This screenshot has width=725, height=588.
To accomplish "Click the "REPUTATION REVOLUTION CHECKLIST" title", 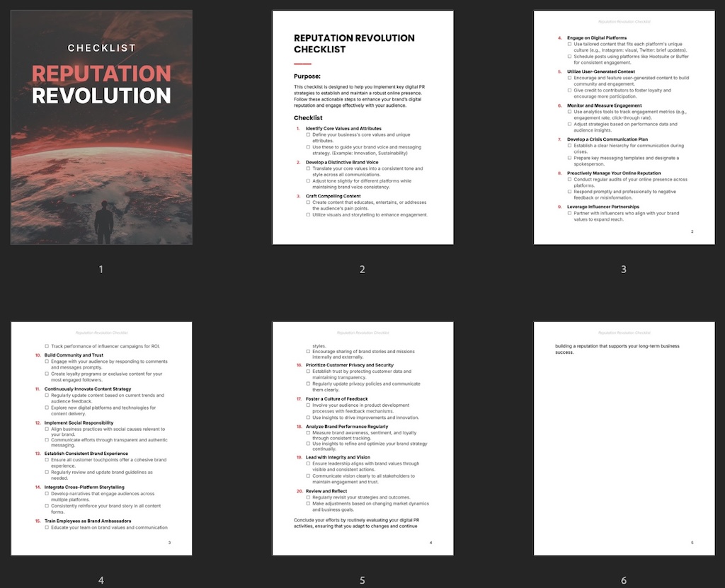I will click(353, 43).
